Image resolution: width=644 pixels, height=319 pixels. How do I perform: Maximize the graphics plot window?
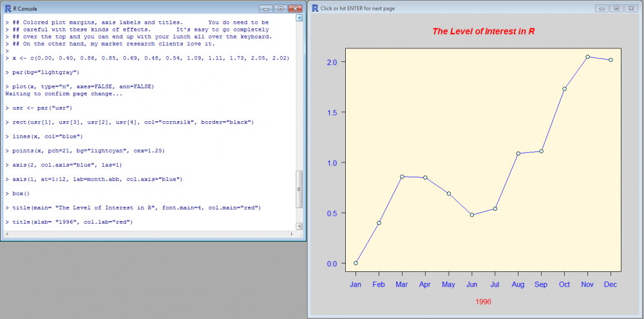(x=616, y=8)
